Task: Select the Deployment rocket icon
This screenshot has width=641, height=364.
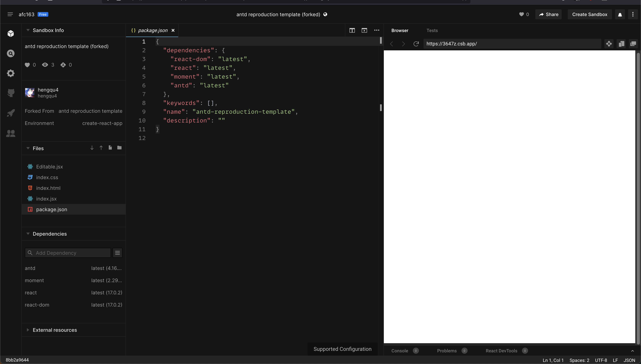Action: [x=11, y=113]
